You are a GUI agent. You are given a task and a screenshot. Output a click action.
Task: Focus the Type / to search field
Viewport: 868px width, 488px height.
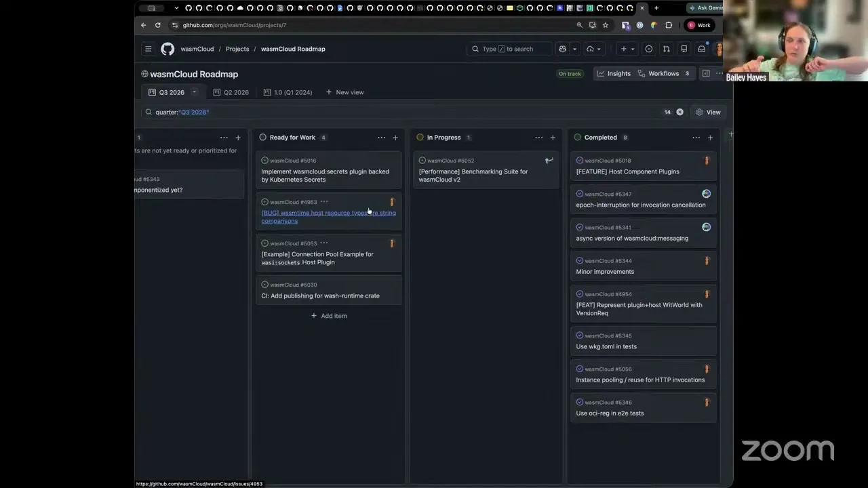click(x=509, y=49)
